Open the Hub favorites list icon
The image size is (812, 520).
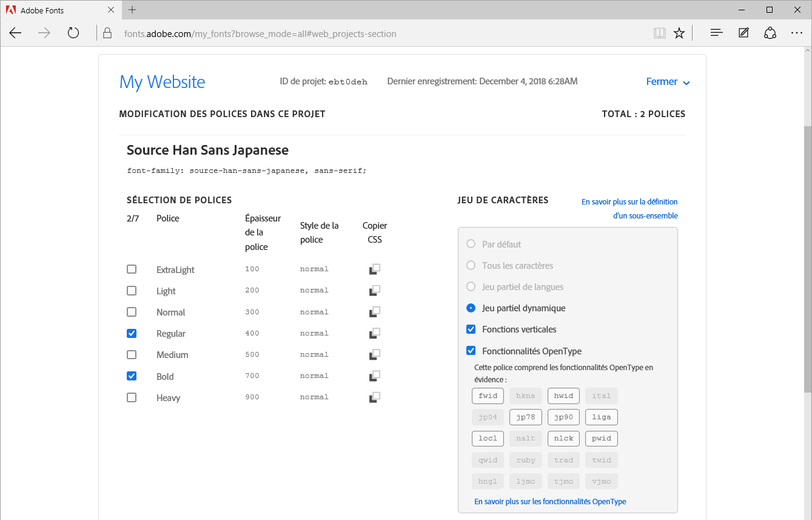point(716,33)
